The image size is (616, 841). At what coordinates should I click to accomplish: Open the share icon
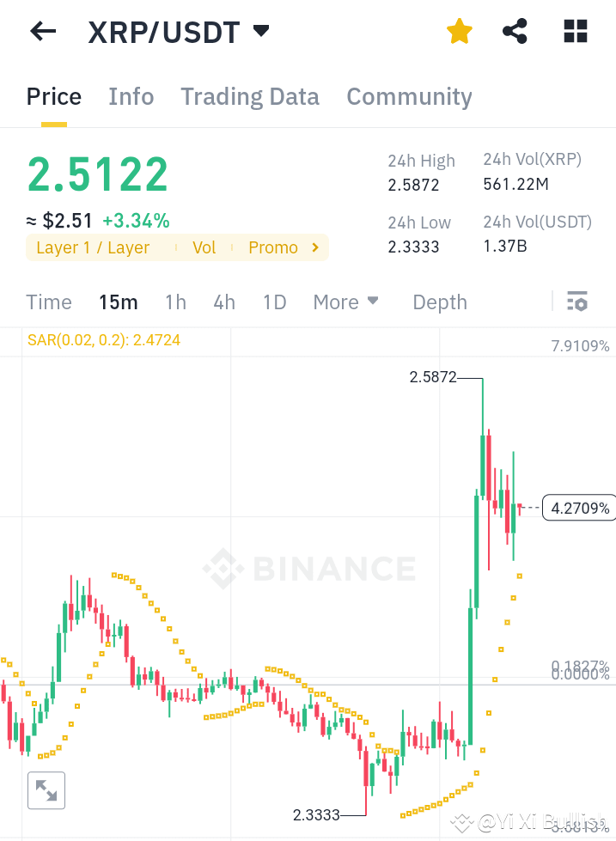[x=515, y=31]
